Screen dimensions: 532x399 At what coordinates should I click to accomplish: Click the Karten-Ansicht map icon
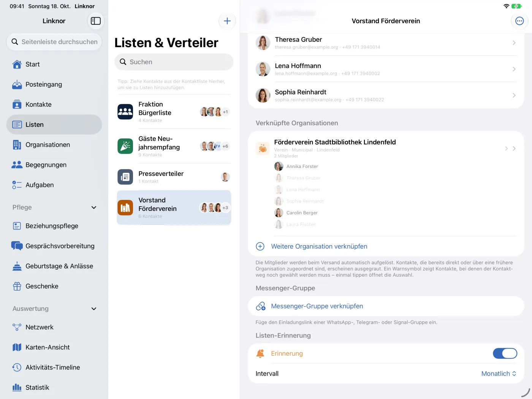pyautogui.click(x=17, y=347)
